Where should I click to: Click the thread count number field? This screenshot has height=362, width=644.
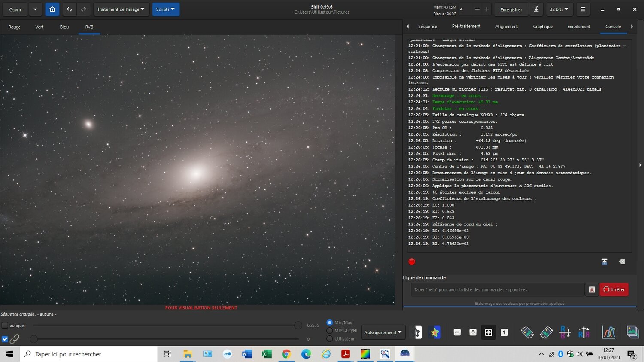click(465, 9)
